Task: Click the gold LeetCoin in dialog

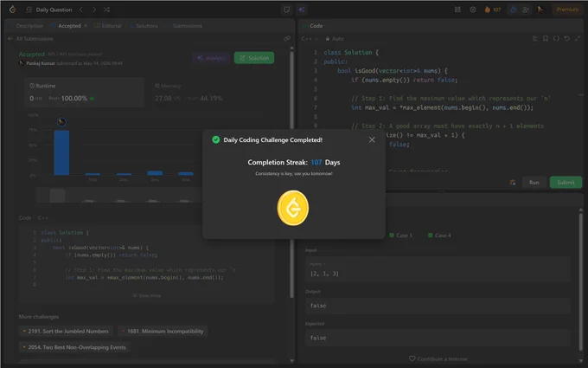Action: pos(293,208)
